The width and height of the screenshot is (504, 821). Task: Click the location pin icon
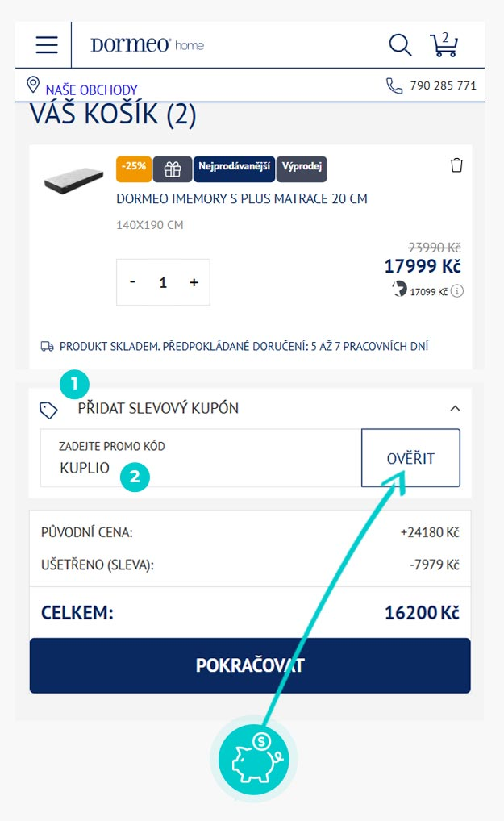33,85
